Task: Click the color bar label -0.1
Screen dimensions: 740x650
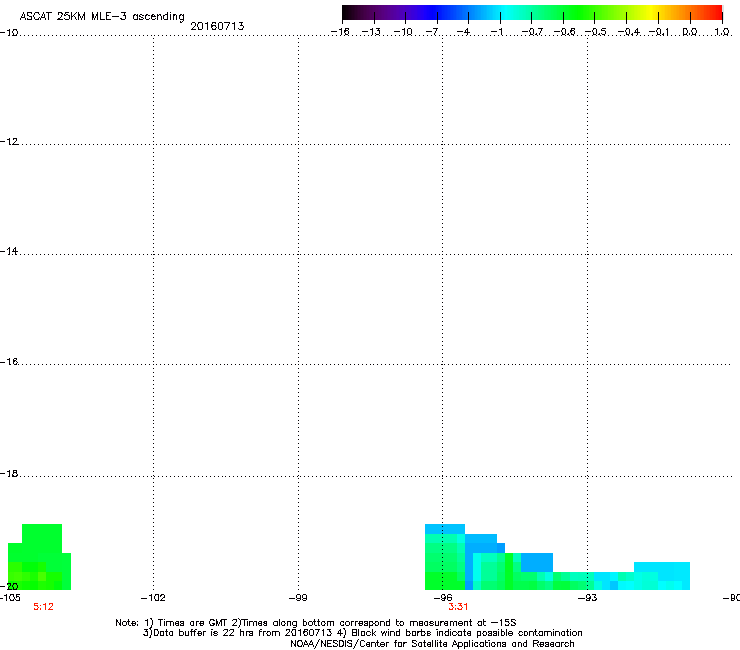Action: [x=659, y=32]
